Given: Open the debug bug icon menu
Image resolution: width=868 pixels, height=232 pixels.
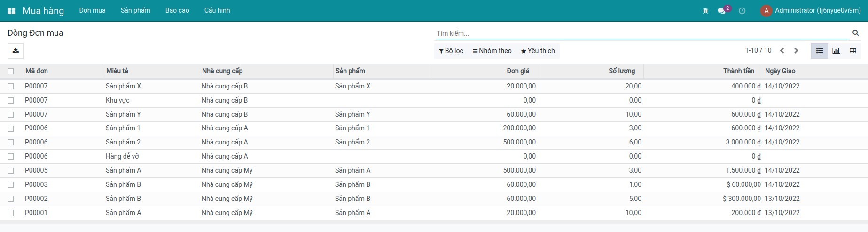Looking at the screenshot, I should [x=705, y=11].
